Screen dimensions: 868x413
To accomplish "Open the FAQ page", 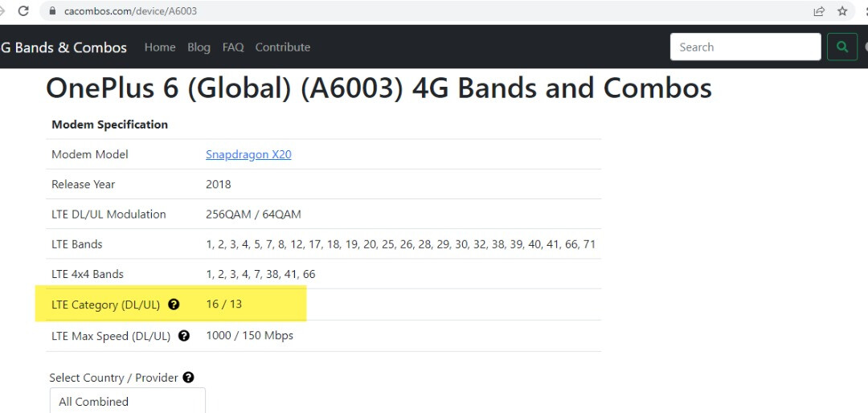I will 233,47.
